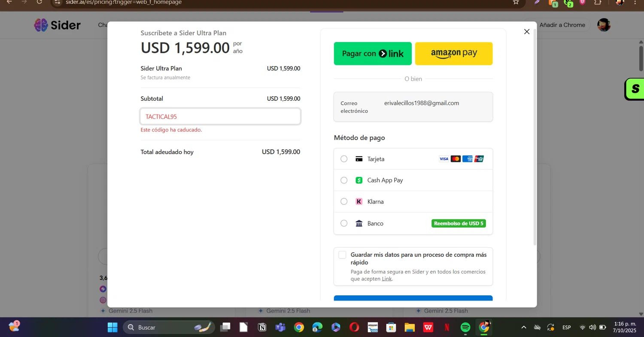The width and height of the screenshot is (644, 337).
Task: Click the page scrollbar's up arrow
Action: click(x=641, y=42)
